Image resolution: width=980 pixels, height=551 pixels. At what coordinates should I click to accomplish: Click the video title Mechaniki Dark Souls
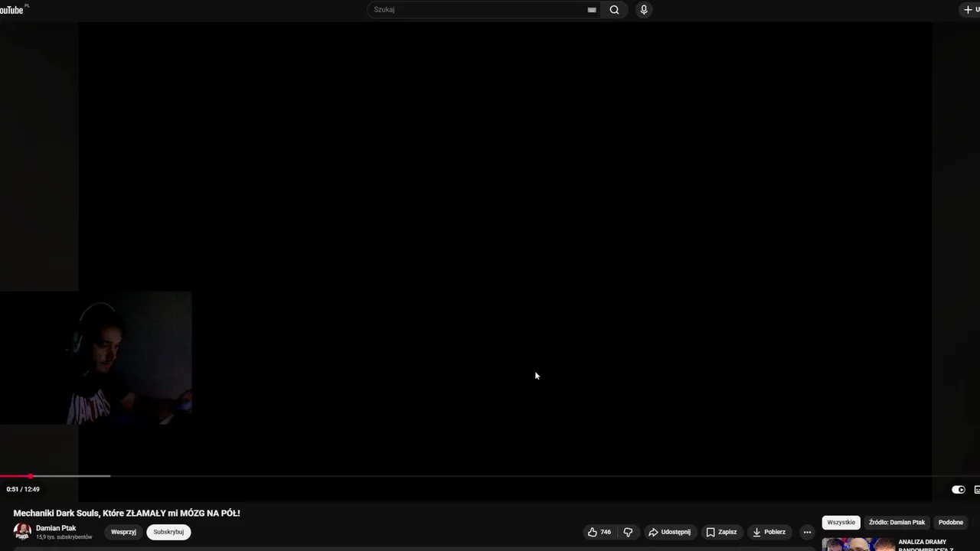(127, 514)
